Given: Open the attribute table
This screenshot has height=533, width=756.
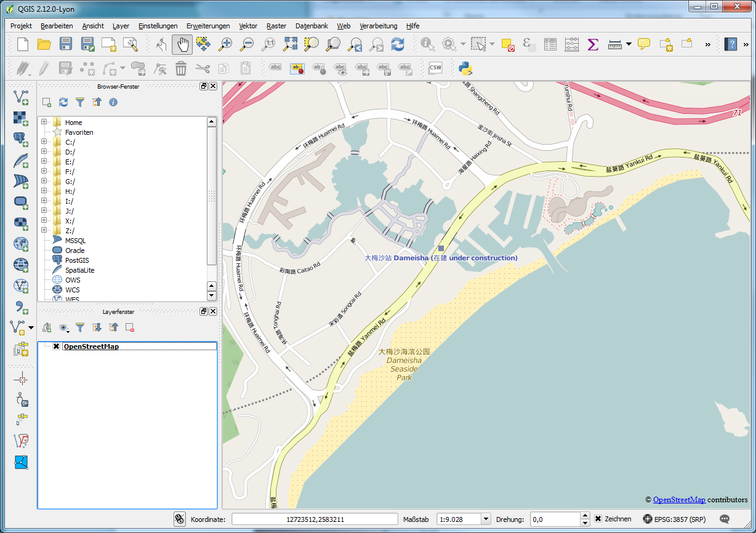Looking at the screenshot, I should click(x=550, y=44).
